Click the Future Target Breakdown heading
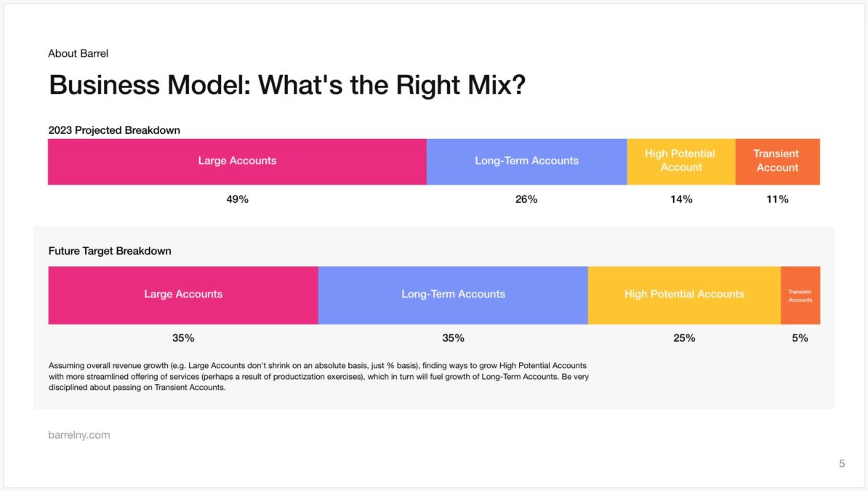This screenshot has width=868, height=491. click(110, 251)
